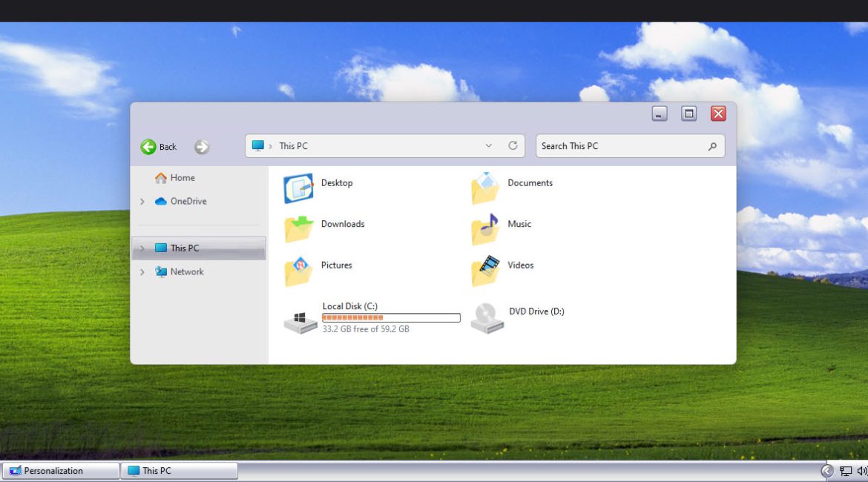Expand the This PC tree node
This screenshot has width=868, height=482.
(x=142, y=248)
